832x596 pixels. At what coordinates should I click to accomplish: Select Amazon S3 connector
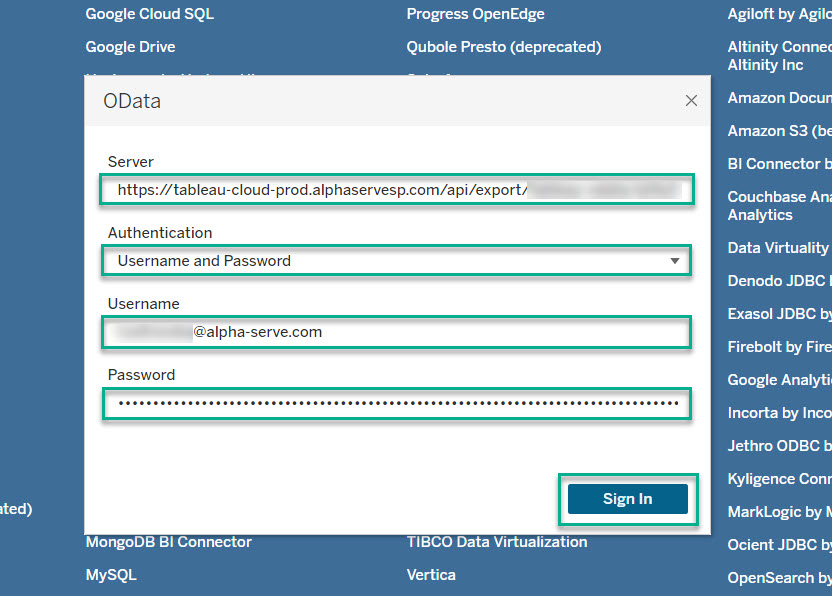[779, 131]
